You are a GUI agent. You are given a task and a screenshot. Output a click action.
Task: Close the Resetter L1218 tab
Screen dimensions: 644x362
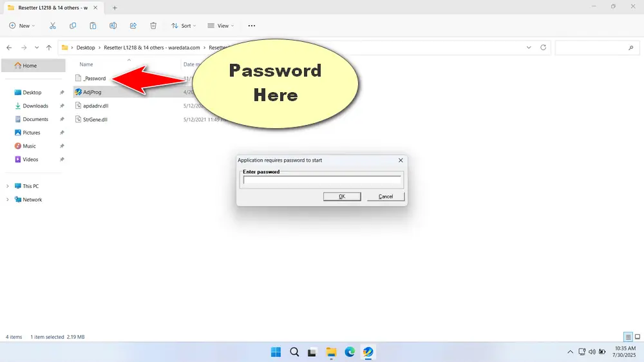coord(95,8)
